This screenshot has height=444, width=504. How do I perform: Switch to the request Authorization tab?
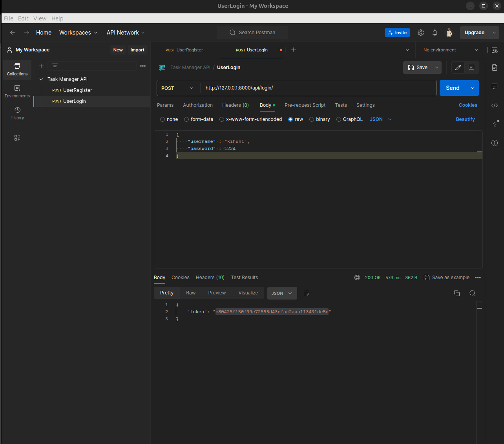198,105
